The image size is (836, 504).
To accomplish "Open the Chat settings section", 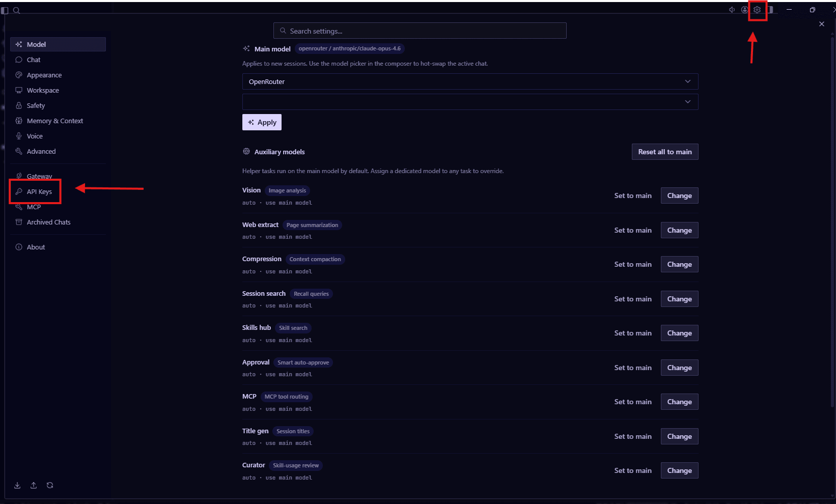I will pyautogui.click(x=58, y=60).
